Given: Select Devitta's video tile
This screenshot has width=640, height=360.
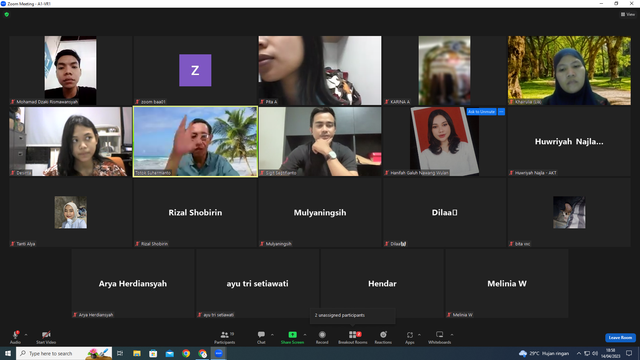Looking at the screenshot, I should click(x=71, y=141).
